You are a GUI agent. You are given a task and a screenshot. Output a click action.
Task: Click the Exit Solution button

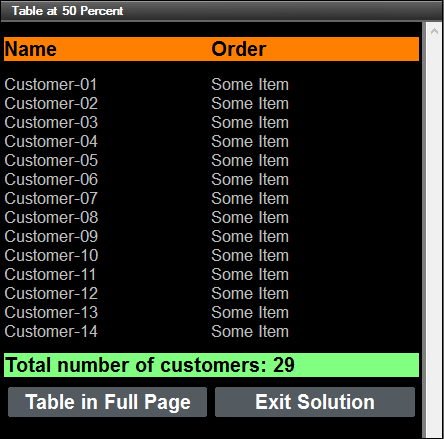point(315,402)
